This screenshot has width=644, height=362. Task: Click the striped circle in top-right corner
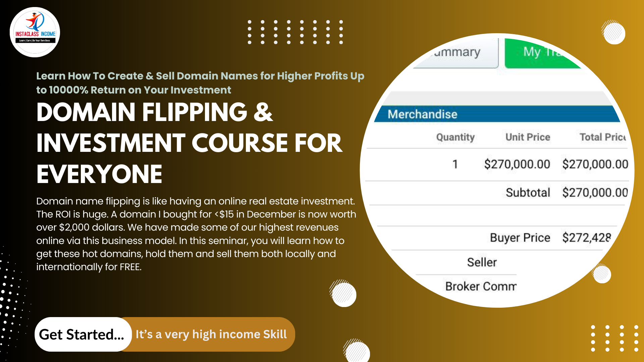[x=614, y=33]
